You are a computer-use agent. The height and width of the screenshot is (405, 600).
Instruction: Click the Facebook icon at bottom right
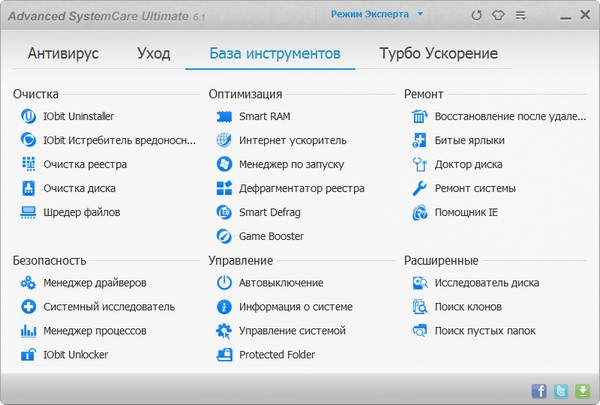click(x=539, y=390)
